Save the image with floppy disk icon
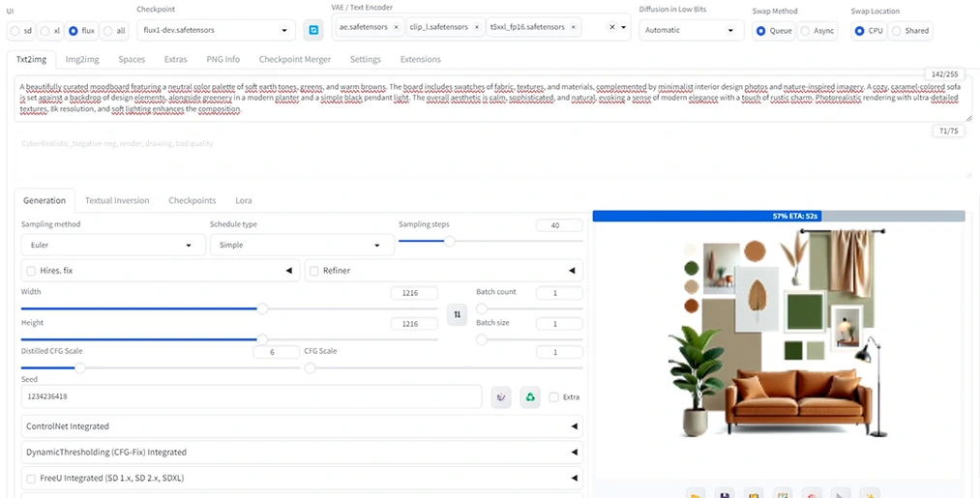980x498 pixels. click(x=725, y=494)
